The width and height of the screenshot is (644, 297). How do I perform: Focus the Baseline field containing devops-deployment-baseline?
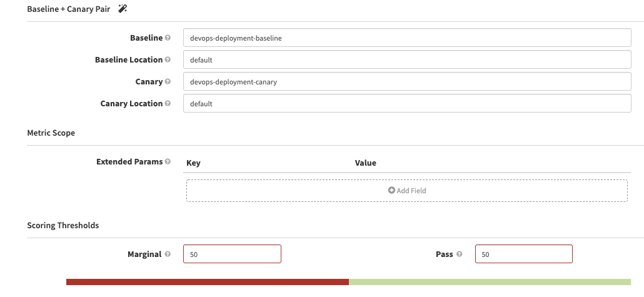tap(407, 38)
